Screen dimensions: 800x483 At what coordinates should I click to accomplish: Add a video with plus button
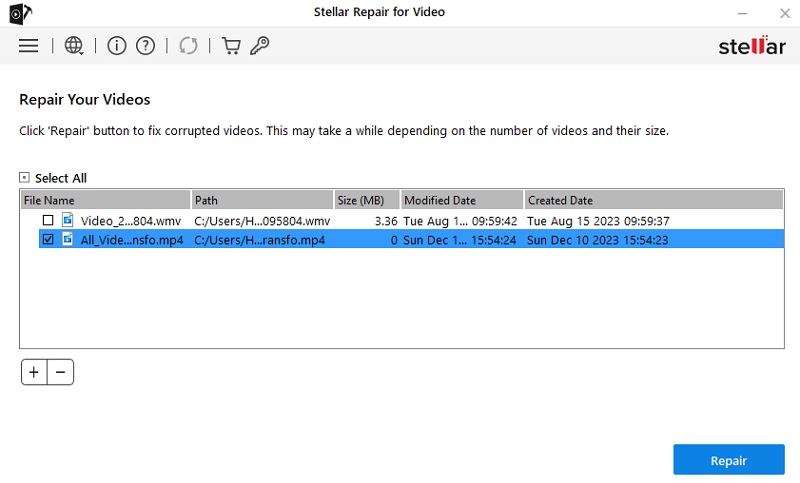pyautogui.click(x=34, y=372)
